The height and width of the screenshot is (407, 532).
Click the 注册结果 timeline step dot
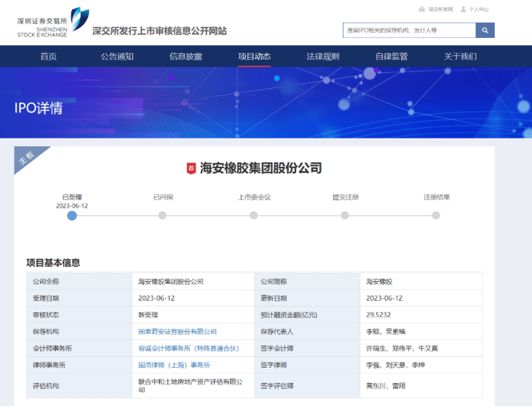pos(436,216)
